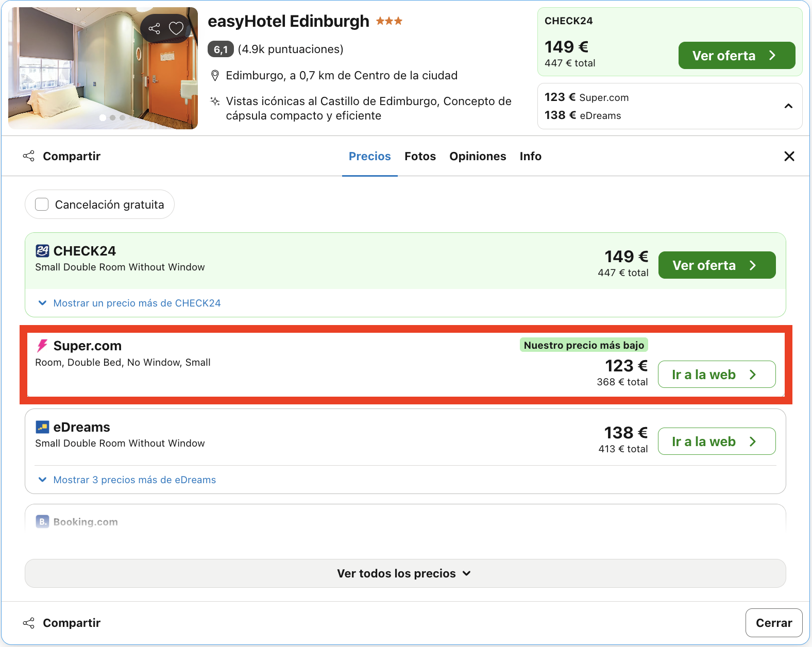Select the second photo carousel dot

[112, 117]
